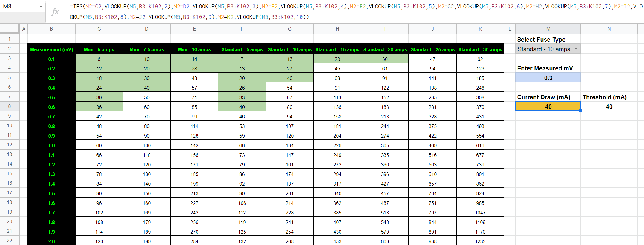The image size is (644, 245).
Task: Click into the IFS formula bar
Action: 355,12
